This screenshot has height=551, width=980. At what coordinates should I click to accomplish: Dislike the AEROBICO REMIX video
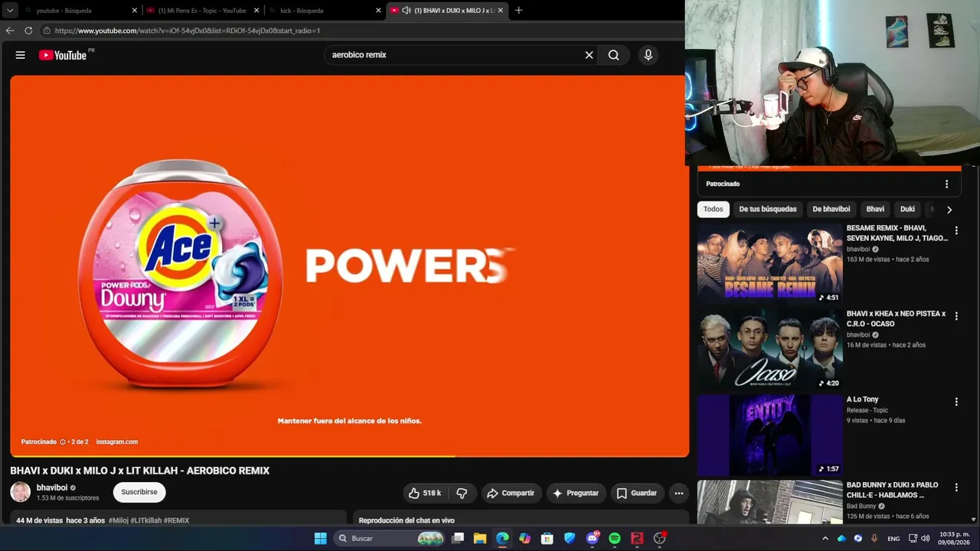pyautogui.click(x=462, y=493)
